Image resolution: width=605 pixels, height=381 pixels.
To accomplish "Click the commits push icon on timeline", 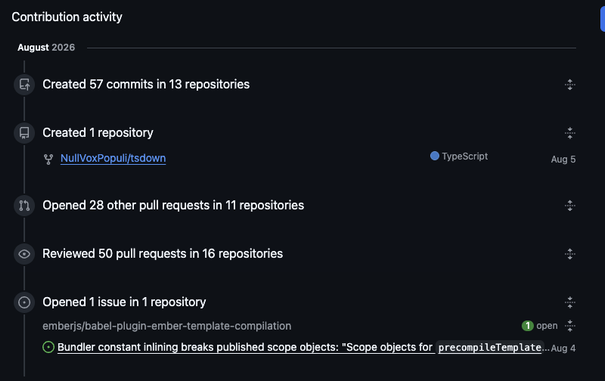I will (x=24, y=84).
